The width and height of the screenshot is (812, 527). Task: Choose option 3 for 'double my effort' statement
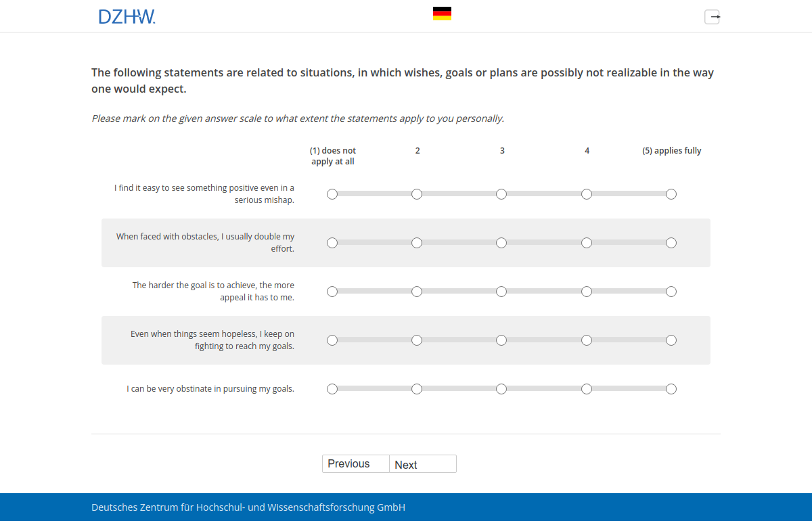pyautogui.click(x=501, y=243)
